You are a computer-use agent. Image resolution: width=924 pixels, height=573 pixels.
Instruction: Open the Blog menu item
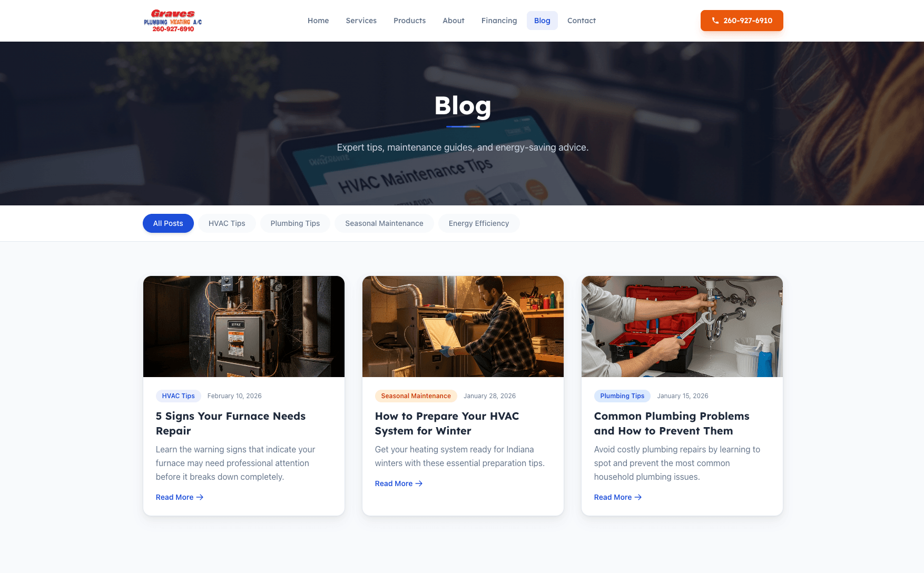click(x=542, y=21)
